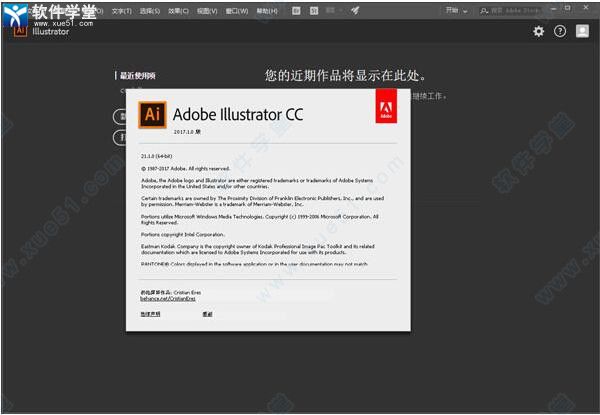The width and height of the screenshot is (600, 415).
Task: Open the 鸣谢 credits link
Action: 207,314
